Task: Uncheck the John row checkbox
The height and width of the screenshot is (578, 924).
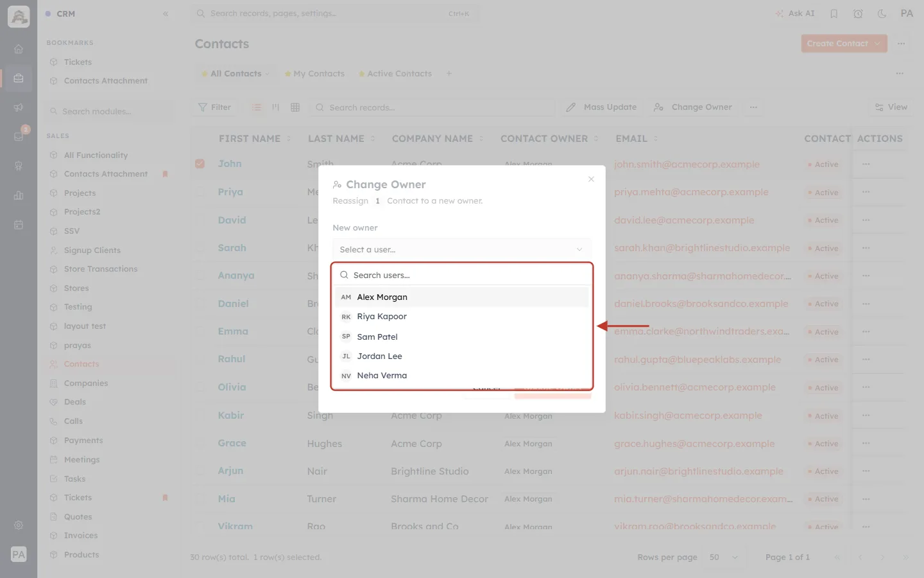Action: coord(200,164)
